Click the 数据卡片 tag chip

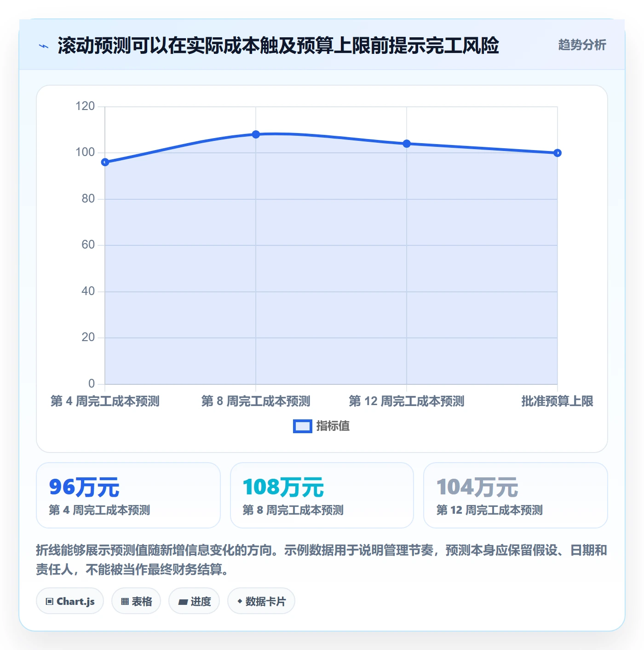[x=261, y=601]
